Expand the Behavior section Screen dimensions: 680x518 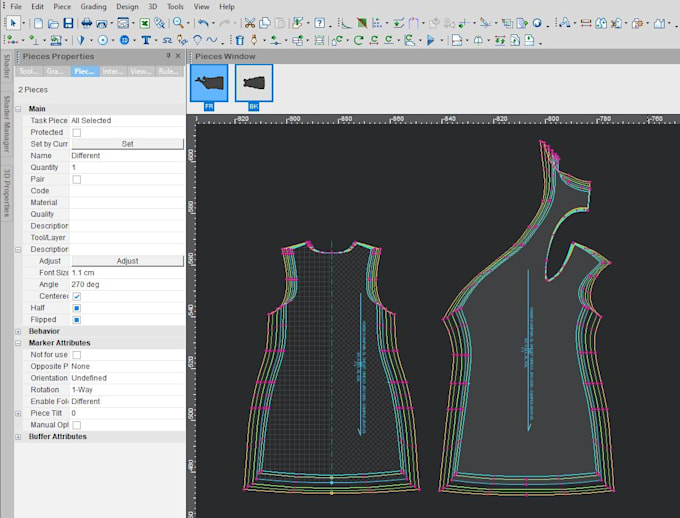point(18,331)
